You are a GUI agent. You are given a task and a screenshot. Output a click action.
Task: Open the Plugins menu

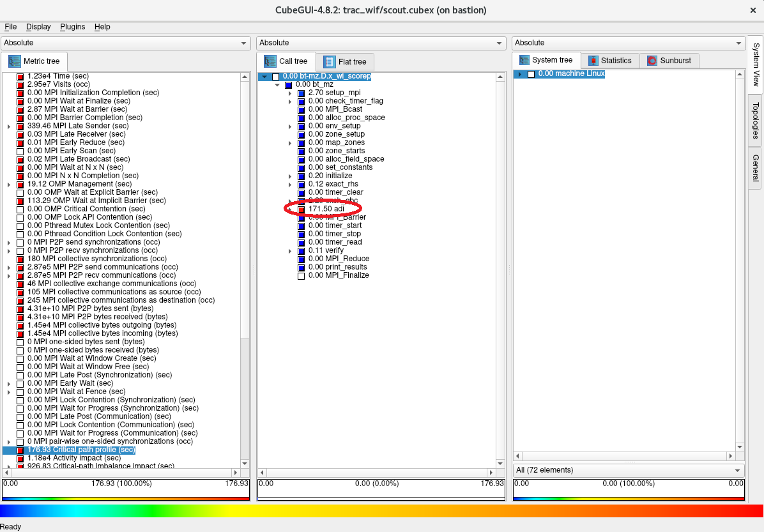(x=72, y=27)
